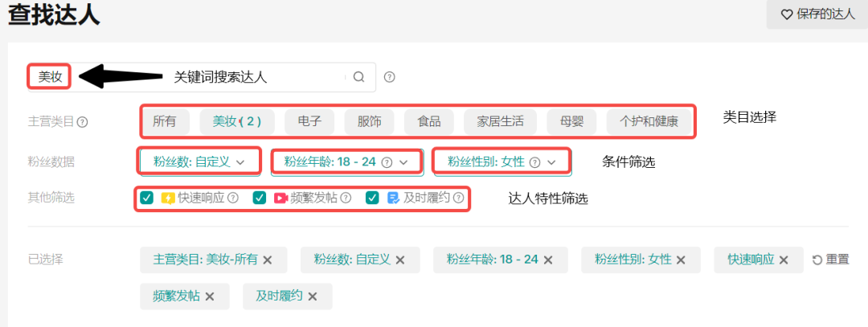Remove the 快速响应 selected filter tag
This screenshot has height=327, width=868.
(x=786, y=260)
